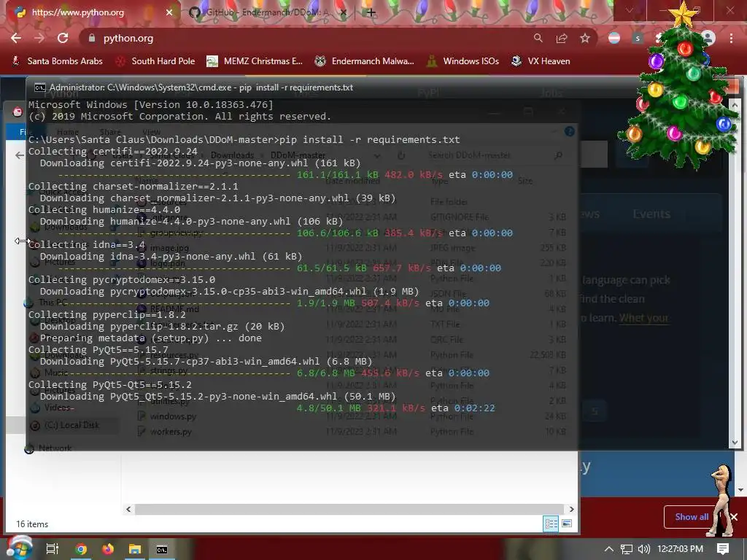The height and width of the screenshot is (560, 747).
Task: Click the "16 items" status text
Action: click(x=32, y=524)
